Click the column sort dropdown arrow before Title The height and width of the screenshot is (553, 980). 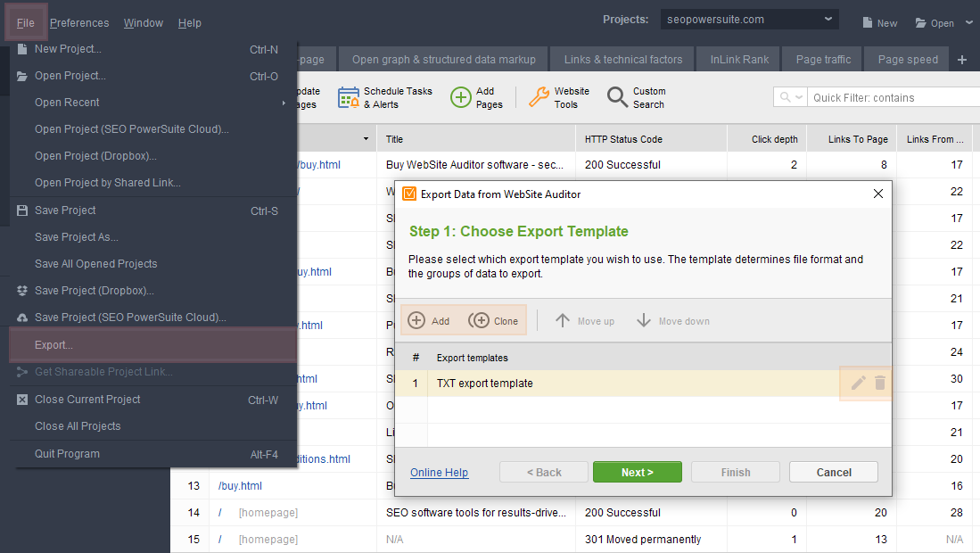tap(366, 139)
